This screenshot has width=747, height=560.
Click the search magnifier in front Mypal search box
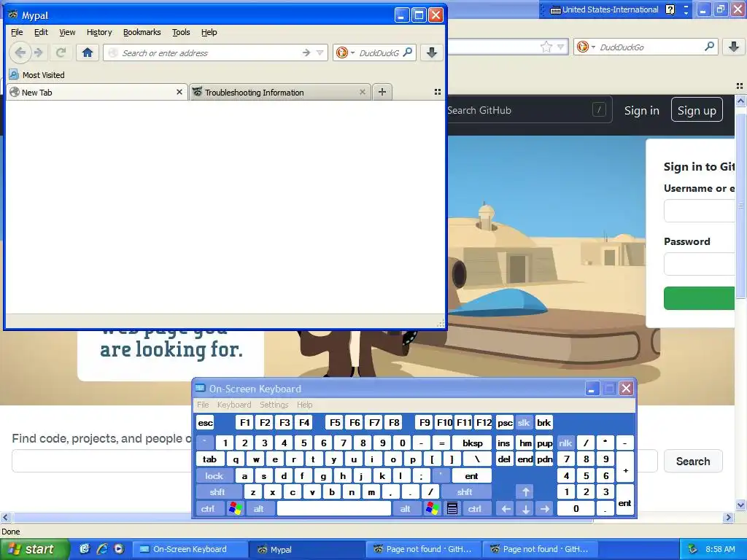click(408, 52)
